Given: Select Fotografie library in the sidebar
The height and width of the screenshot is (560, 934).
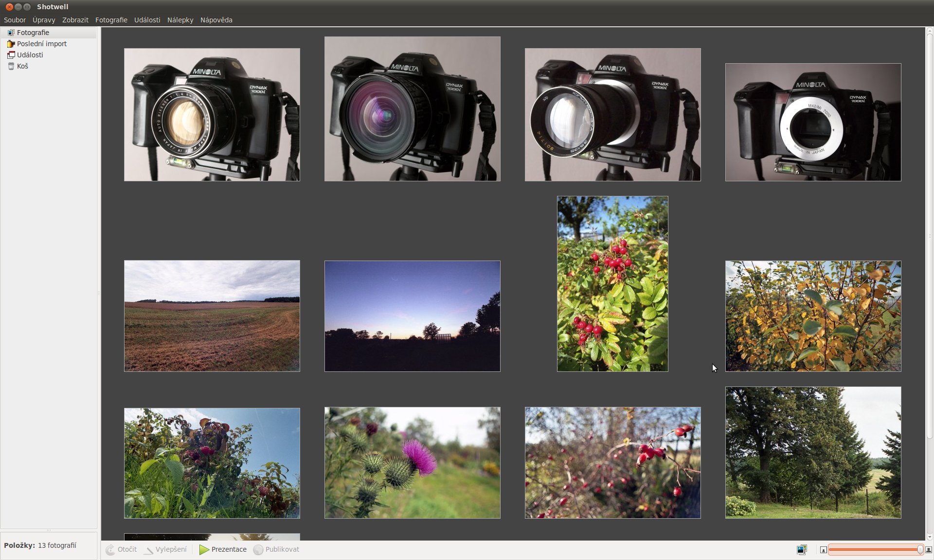Looking at the screenshot, I should pyautogui.click(x=49, y=33).
